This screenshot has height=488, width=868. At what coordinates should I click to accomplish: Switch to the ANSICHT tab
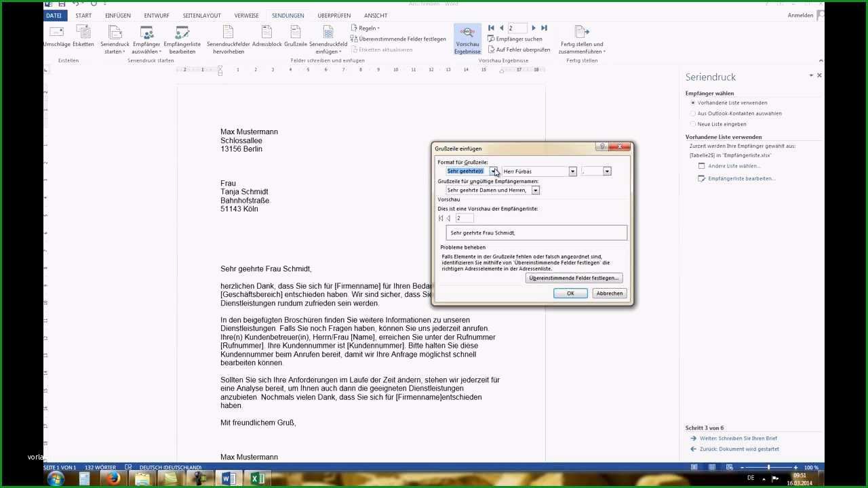click(376, 16)
